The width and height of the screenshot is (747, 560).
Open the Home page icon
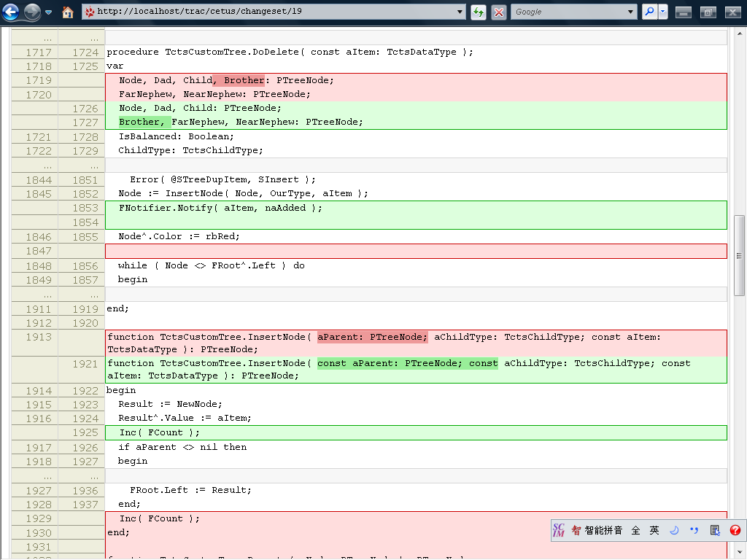(x=68, y=12)
